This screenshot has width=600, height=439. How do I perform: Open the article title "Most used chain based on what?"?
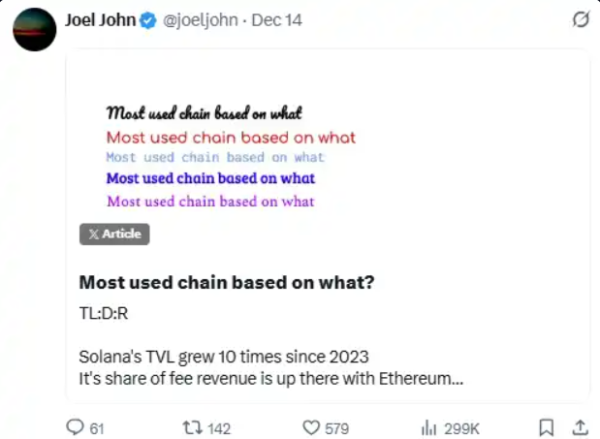tap(226, 282)
